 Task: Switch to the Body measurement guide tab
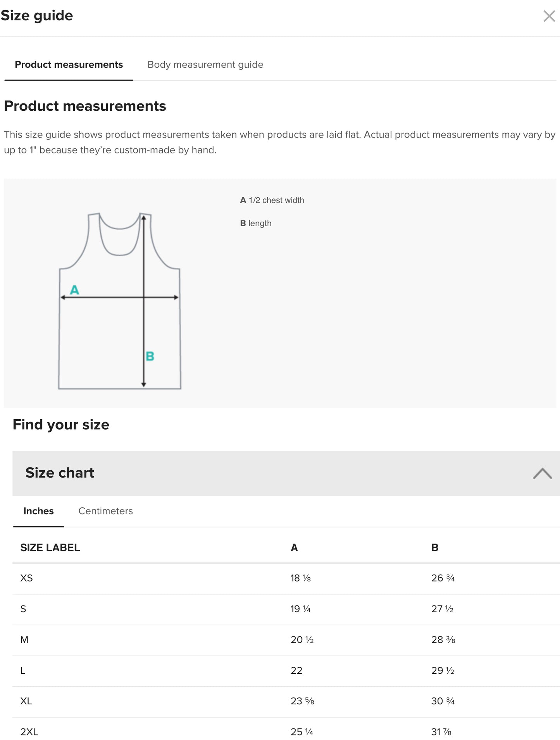(205, 65)
